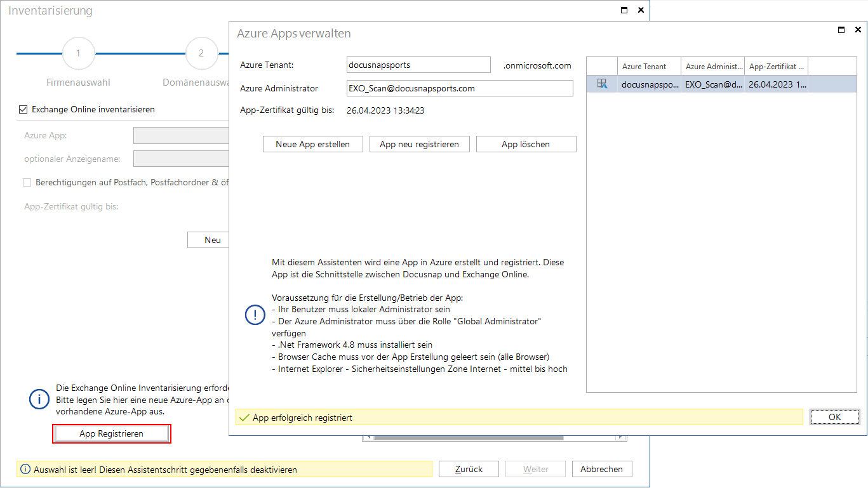Screen dimensions: 868x488
Task: Click 'App löschen' button
Action: click(526, 144)
